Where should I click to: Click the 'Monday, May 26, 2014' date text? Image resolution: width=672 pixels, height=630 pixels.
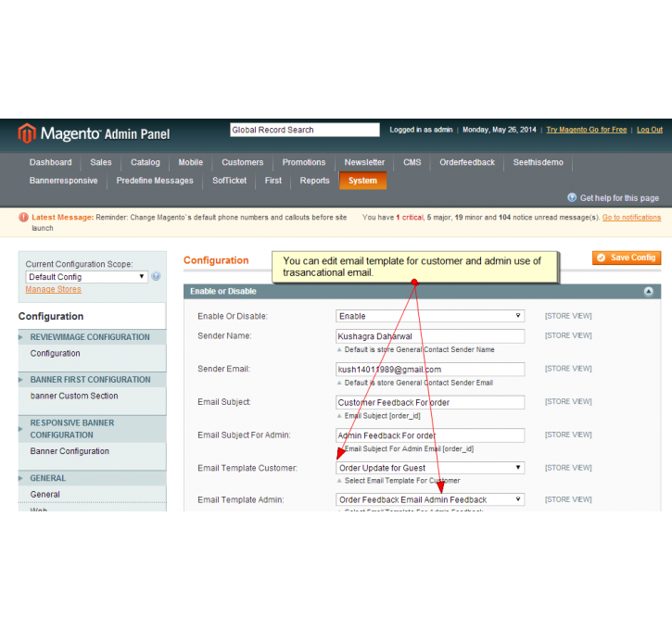point(500,130)
